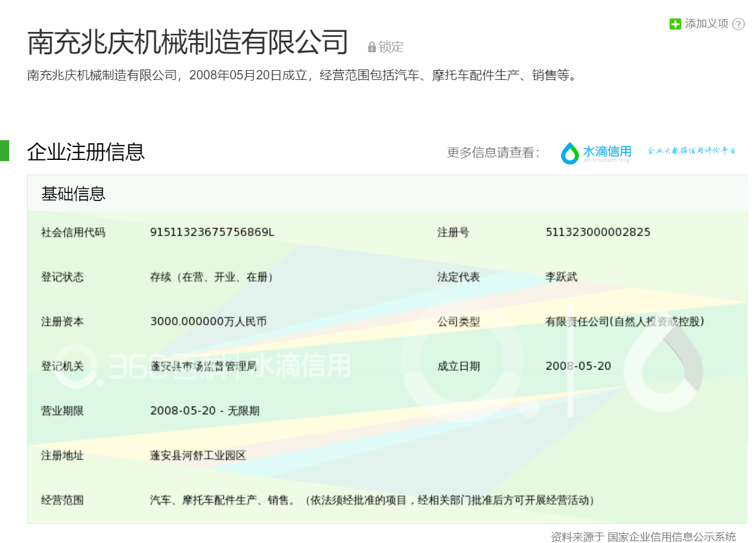Click the 企业大数据信用评价平台 slogan
The height and width of the screenshot is (543, 756).
691,151
